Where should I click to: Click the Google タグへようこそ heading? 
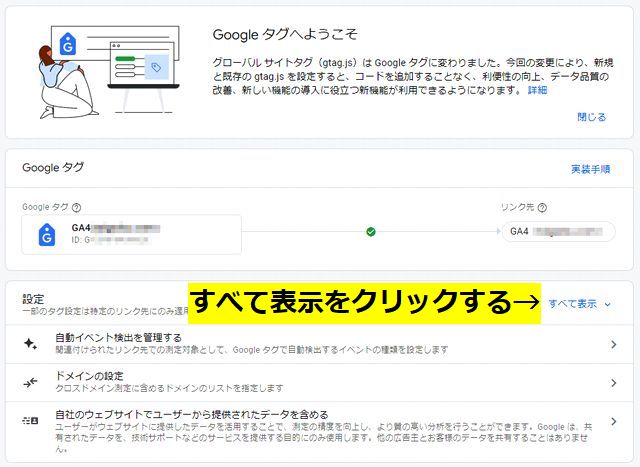click(285, 34)
